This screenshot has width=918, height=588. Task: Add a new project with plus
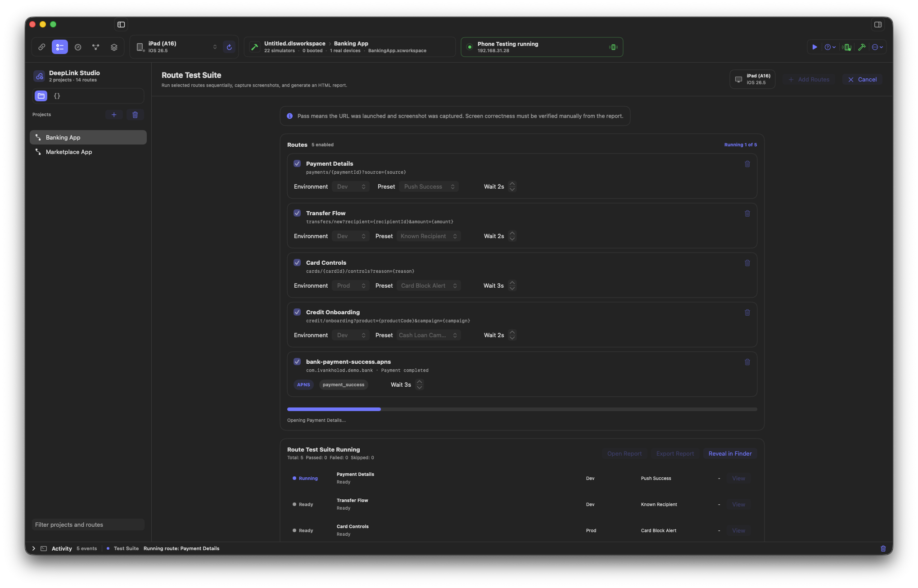(x=114, y=115)
